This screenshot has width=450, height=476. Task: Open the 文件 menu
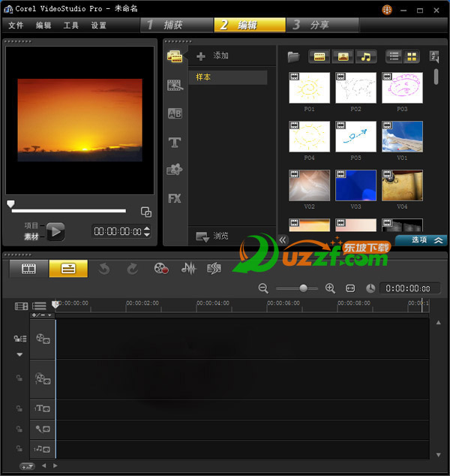(x=16, y=26)
